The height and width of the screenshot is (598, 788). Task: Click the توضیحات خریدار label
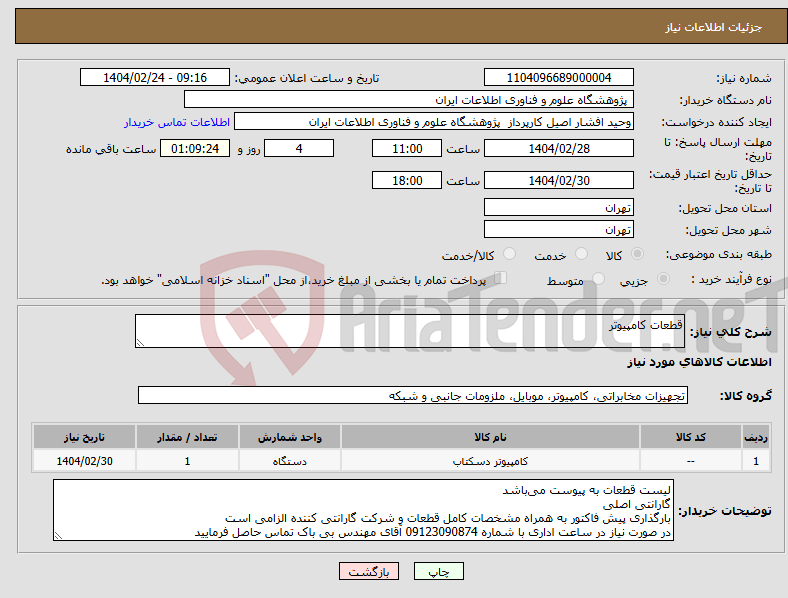pos(725,511)
